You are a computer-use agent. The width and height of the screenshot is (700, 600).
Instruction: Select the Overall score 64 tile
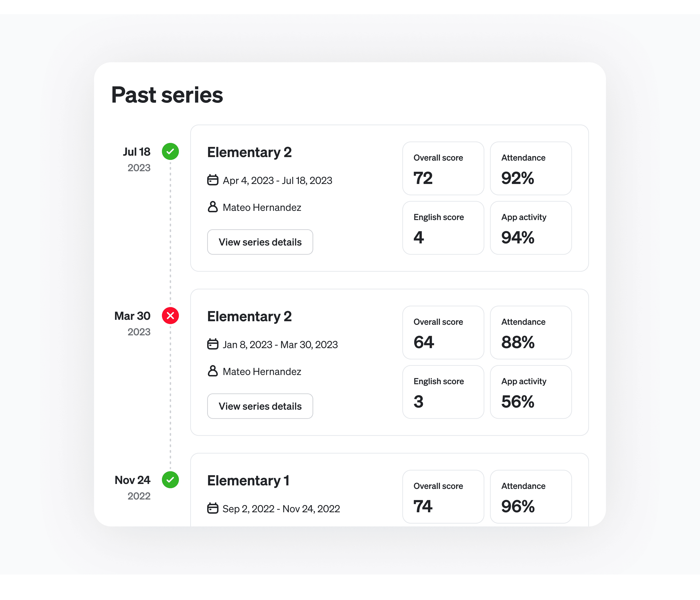click(x=443, y=333)
